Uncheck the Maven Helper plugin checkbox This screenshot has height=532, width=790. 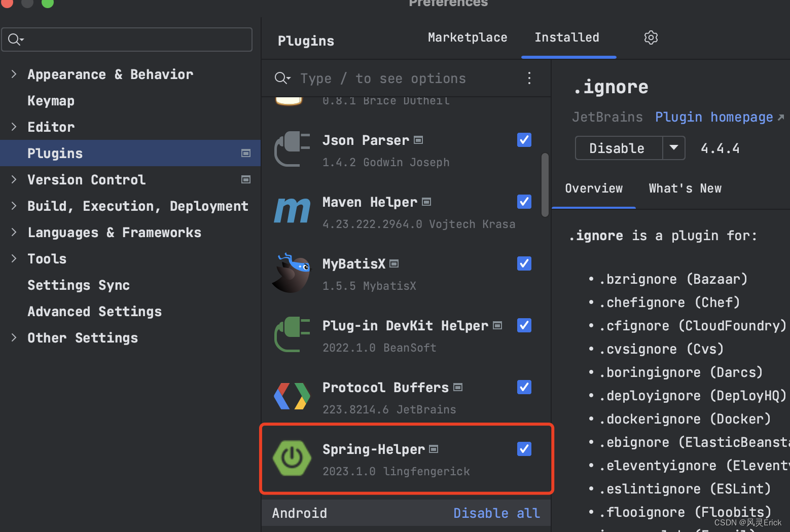[524, 202]
